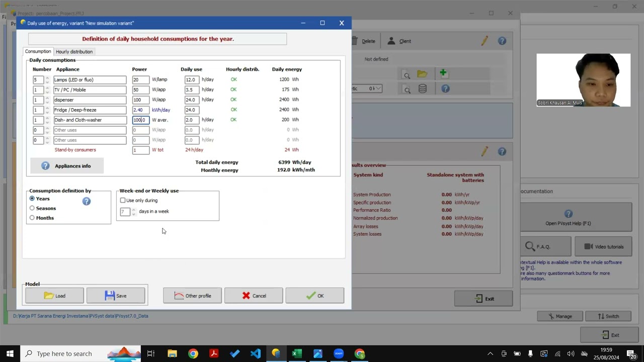Select the Consumption tab

tap(38, 51)
